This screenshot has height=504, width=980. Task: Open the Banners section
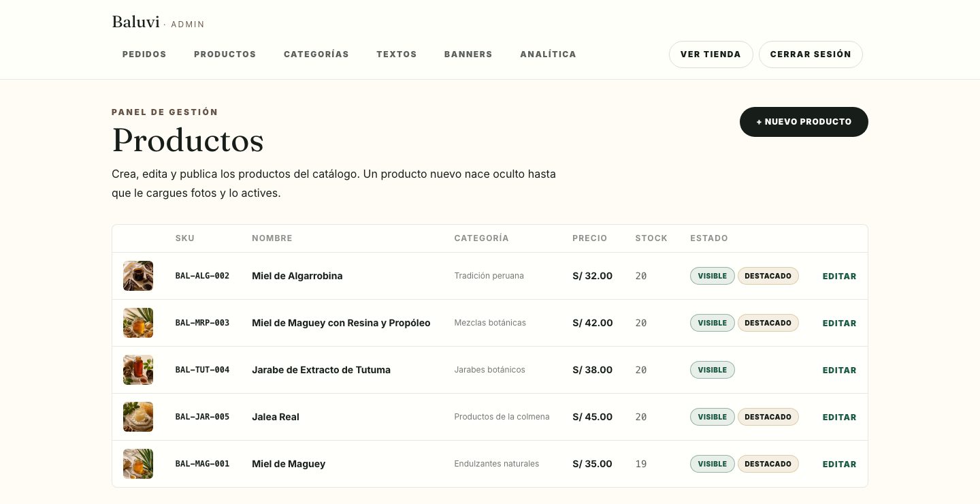[468, 54]
